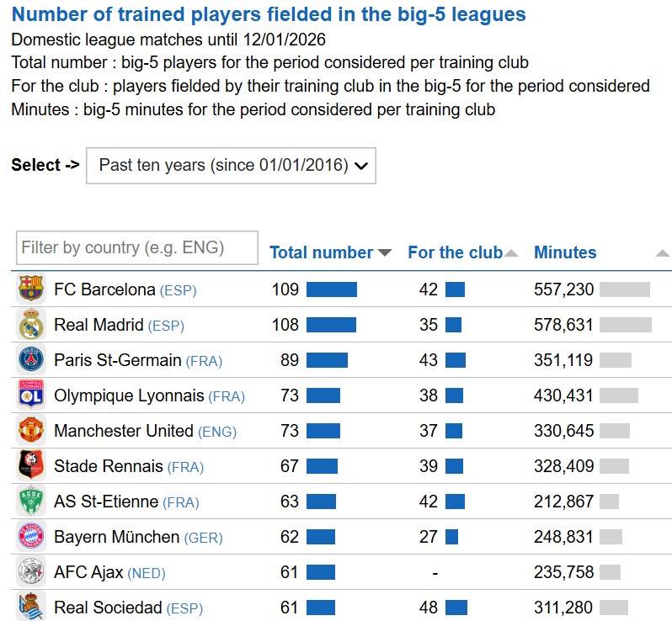Click the FC Barcelona club crest
672x621 pixels.
click(30, 289)
